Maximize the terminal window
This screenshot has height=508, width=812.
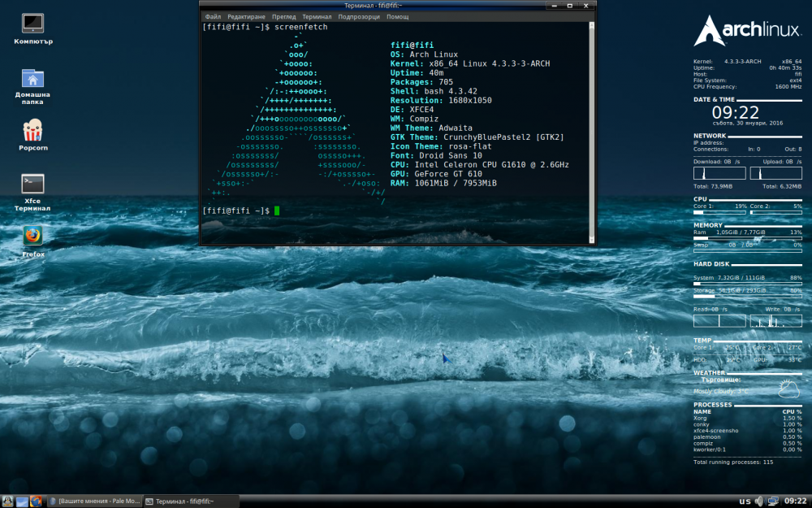click(x=570, y=6)
